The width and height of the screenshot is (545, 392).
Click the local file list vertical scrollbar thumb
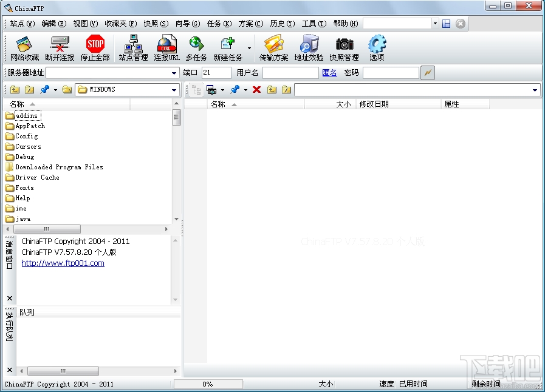(x=177, y=117)
